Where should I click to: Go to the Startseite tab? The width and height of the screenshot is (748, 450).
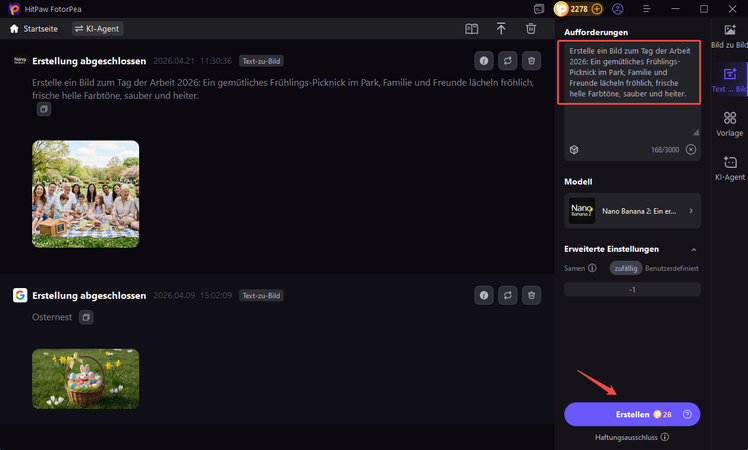click(x=34, y=28)
